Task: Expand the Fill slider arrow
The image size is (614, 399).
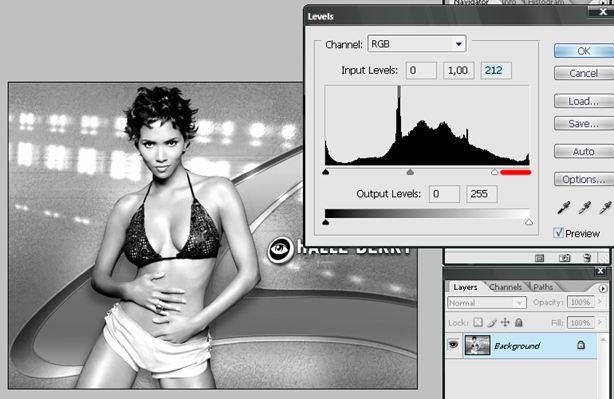Action: [599, 323]
